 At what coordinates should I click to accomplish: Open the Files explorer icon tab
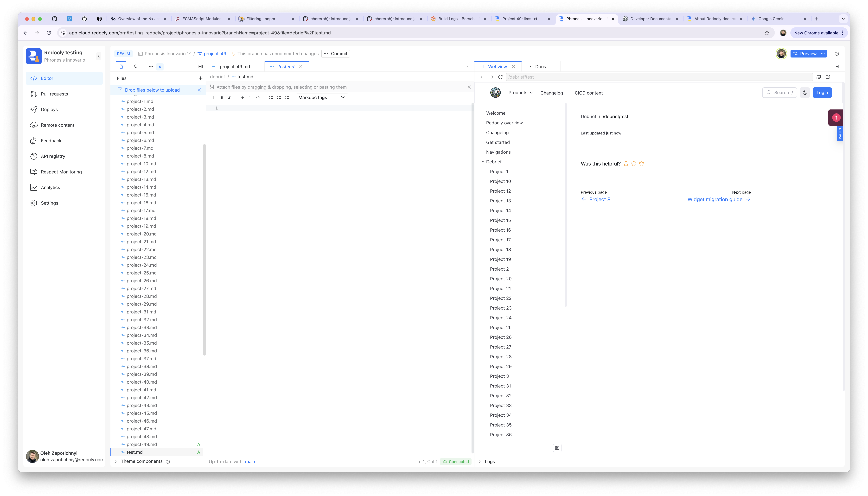click(121, 67)
